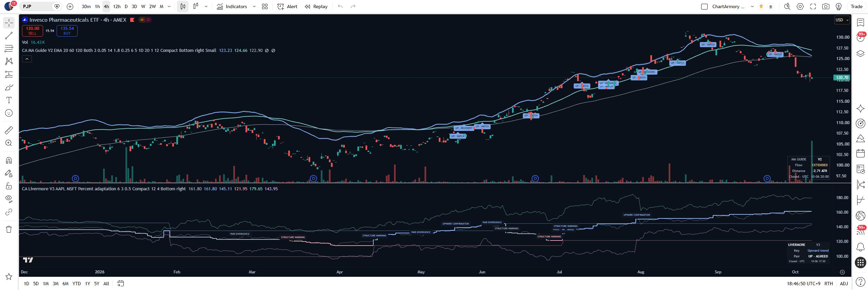
Task: Select the text annotation tool
Action: (9, 100)
